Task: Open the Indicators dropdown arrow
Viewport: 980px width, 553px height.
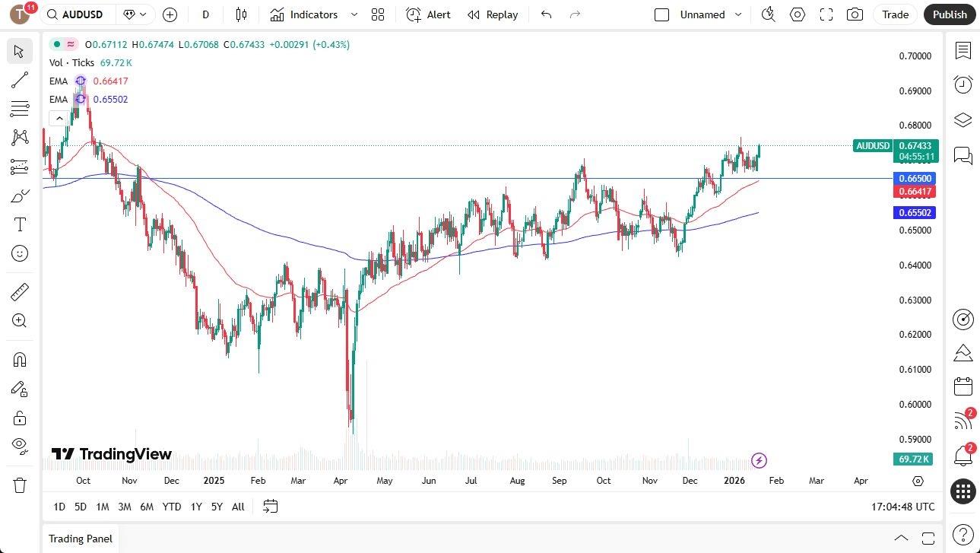Action: 353,14
